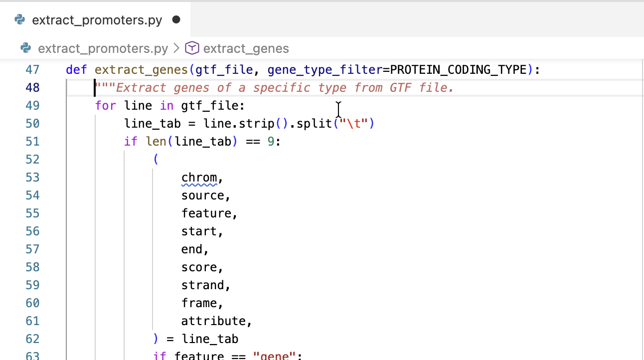Click the attribute variable on line 61
The image size is (644, 360).
coord(213,321)
